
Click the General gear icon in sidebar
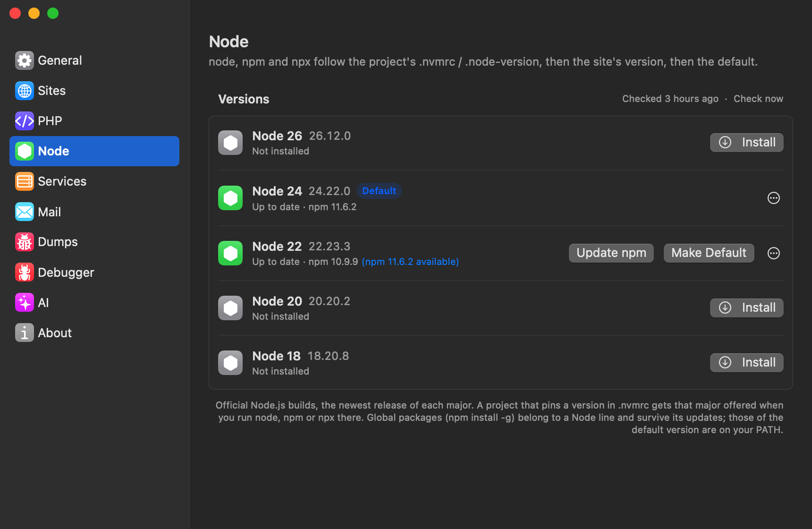tap(25, 60)
